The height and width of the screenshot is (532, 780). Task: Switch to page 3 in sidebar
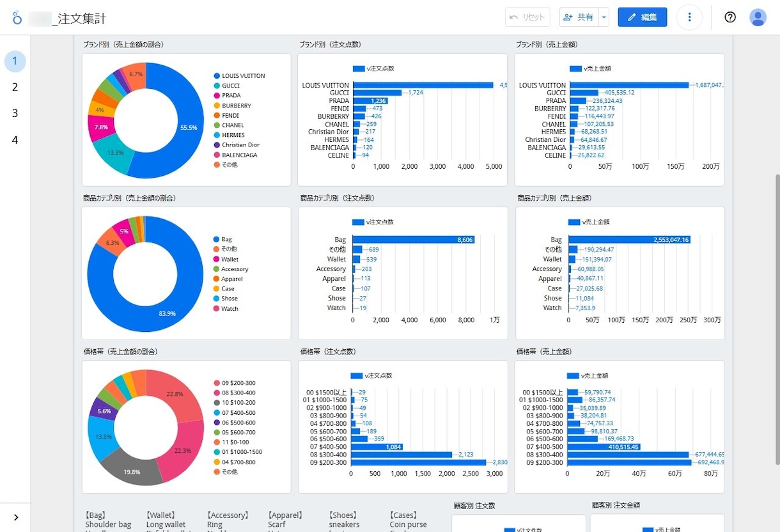(15, 114)
